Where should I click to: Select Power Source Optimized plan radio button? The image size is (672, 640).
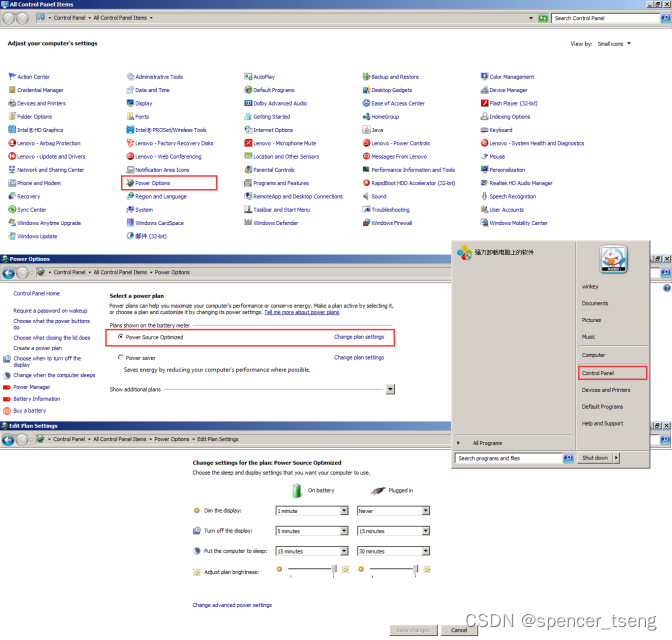pos(121,337)
